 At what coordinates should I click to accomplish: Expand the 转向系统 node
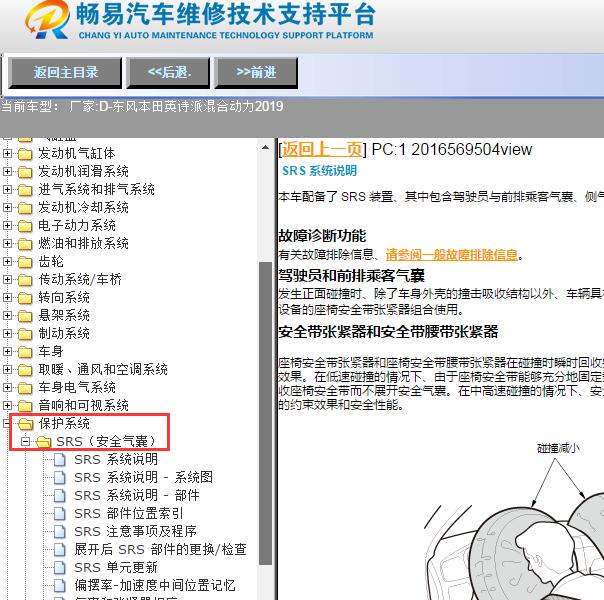[x=7, y=297]
